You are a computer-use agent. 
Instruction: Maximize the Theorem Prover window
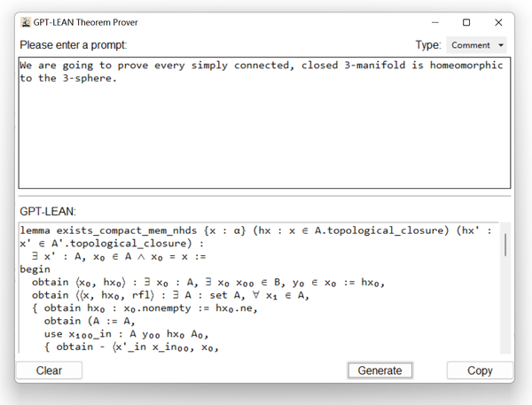(x=466, y=22)
